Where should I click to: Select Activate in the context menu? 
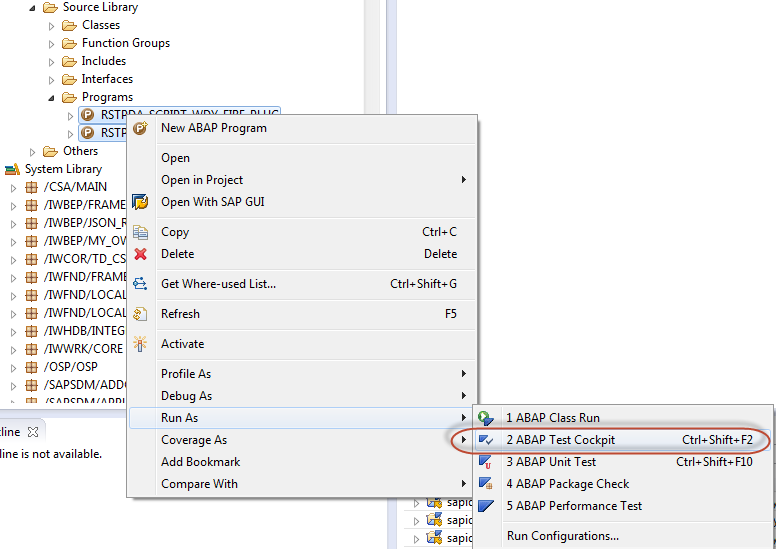[302, 344]
